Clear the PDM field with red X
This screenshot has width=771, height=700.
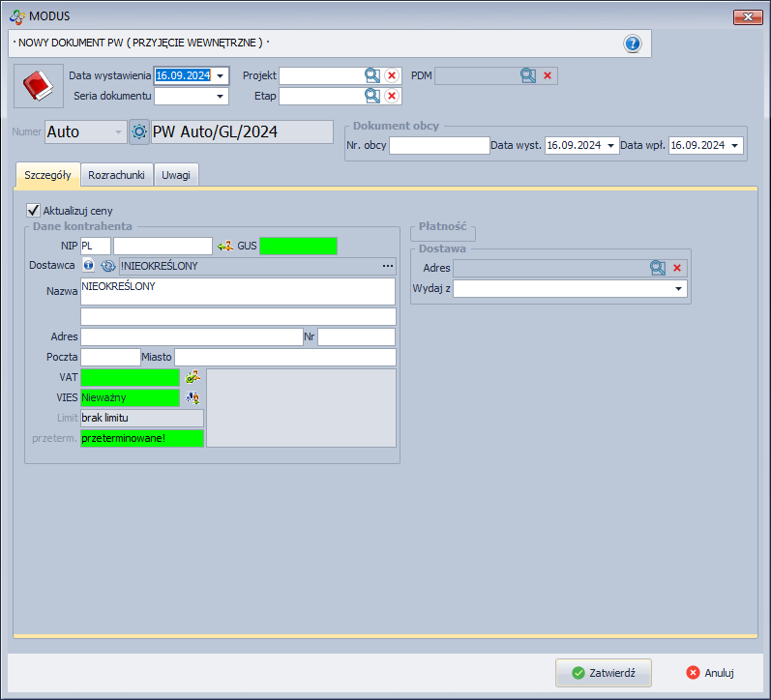[547, 75]
